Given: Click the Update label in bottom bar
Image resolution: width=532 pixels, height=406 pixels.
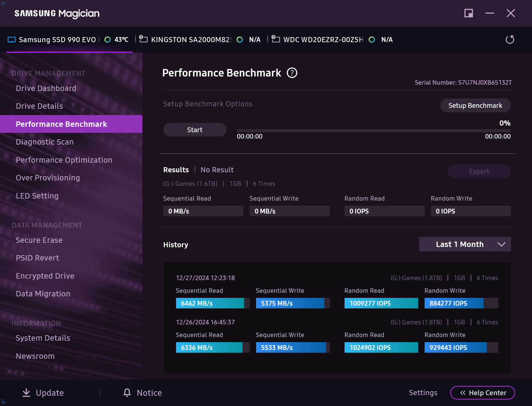Looking at the screenshot, I should pyautogui.click(x=50, y=393).
